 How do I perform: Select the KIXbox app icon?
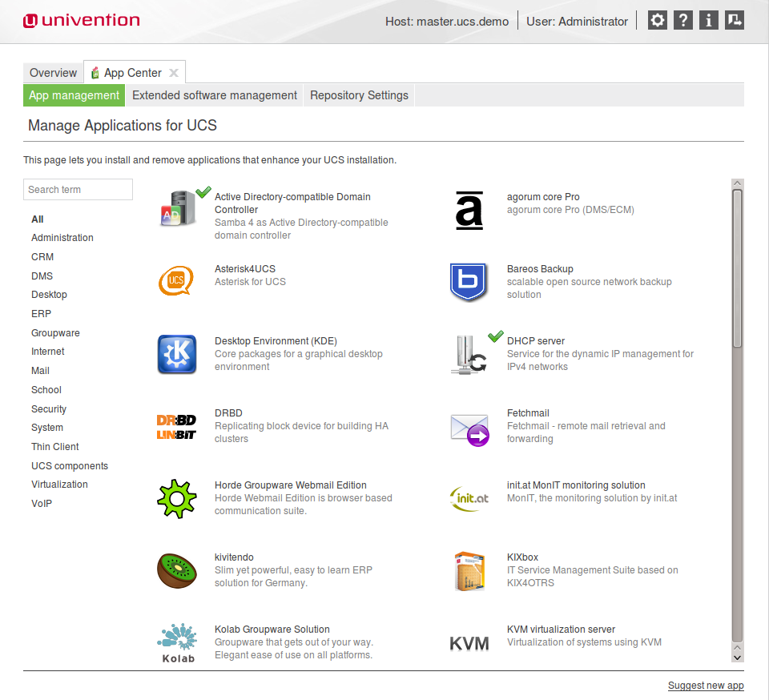click(469, 571)
